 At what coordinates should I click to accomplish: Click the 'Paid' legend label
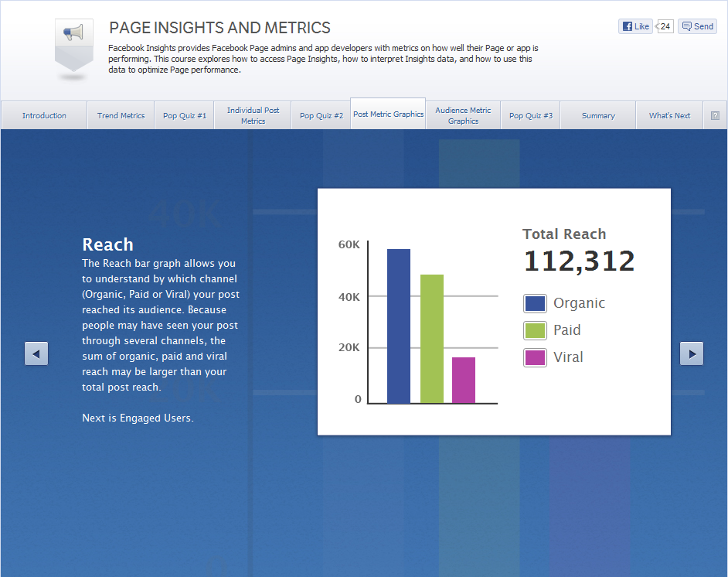(567, 329)
